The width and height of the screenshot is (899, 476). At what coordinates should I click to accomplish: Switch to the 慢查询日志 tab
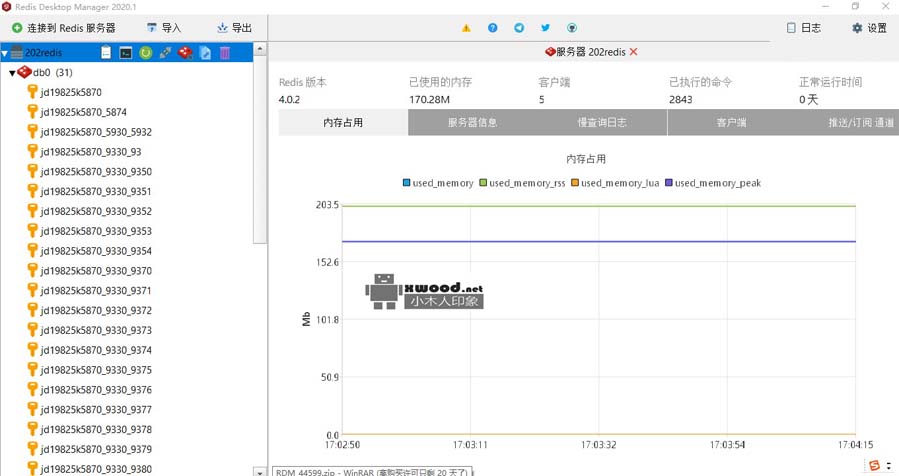coord(602,122)
